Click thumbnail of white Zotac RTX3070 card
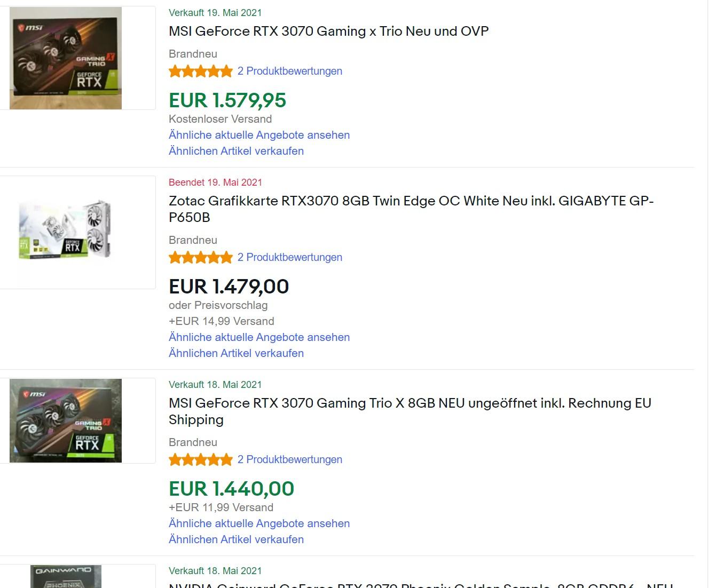This screenshot has width=724, height=588. point(66,229)
